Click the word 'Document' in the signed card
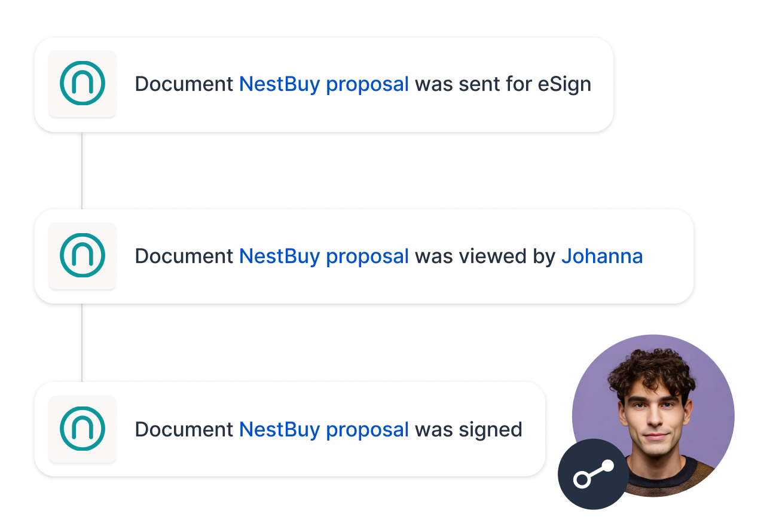770x532 pixels. point(184,429)
